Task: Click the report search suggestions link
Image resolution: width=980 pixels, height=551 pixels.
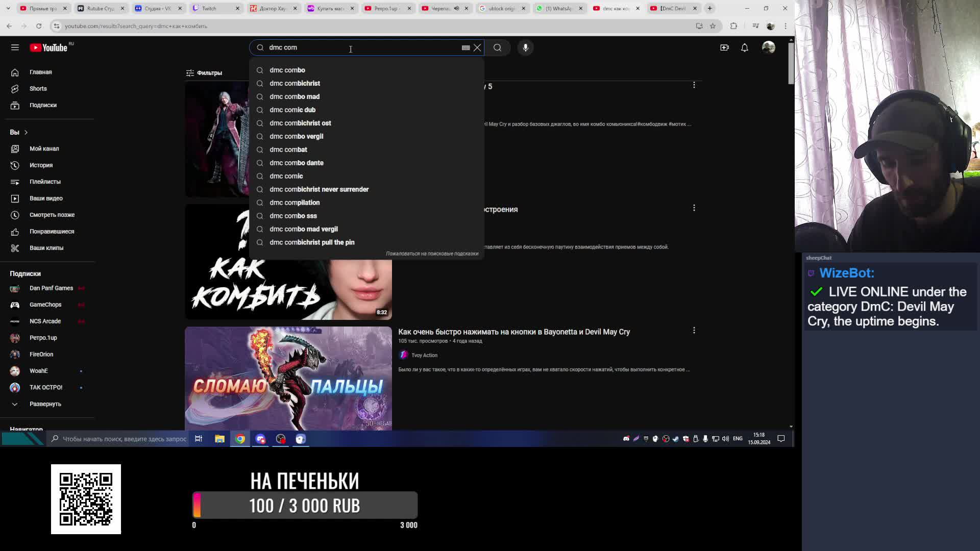Action: [432, 254]
